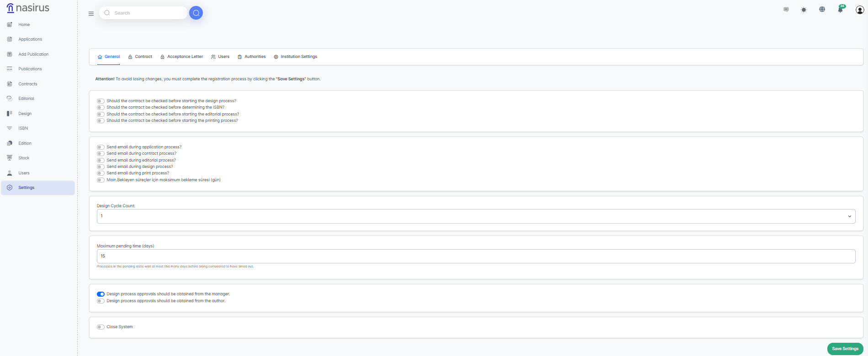Switch to the Contract tab

140,57
